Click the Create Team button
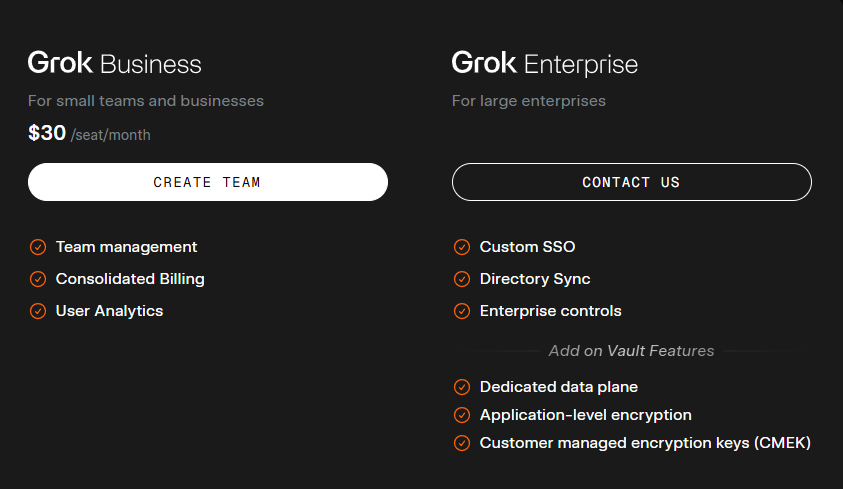 click(207, 182)
